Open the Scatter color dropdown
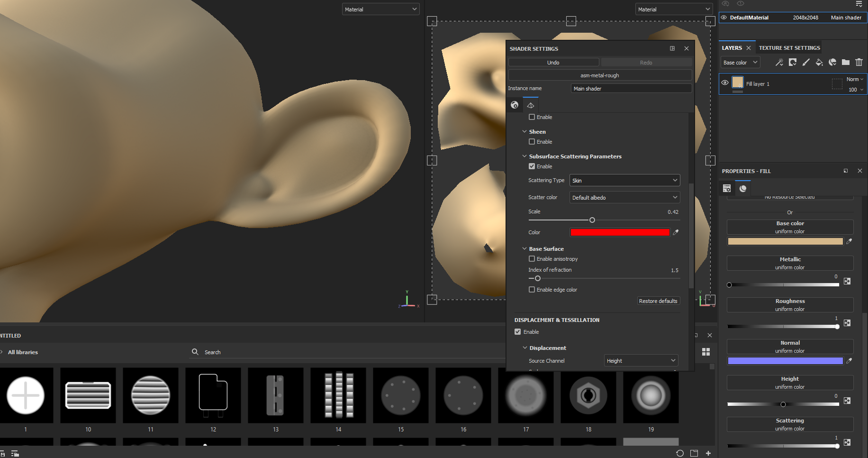This screenshot has width=868, height=458. [x=624, y=197]
